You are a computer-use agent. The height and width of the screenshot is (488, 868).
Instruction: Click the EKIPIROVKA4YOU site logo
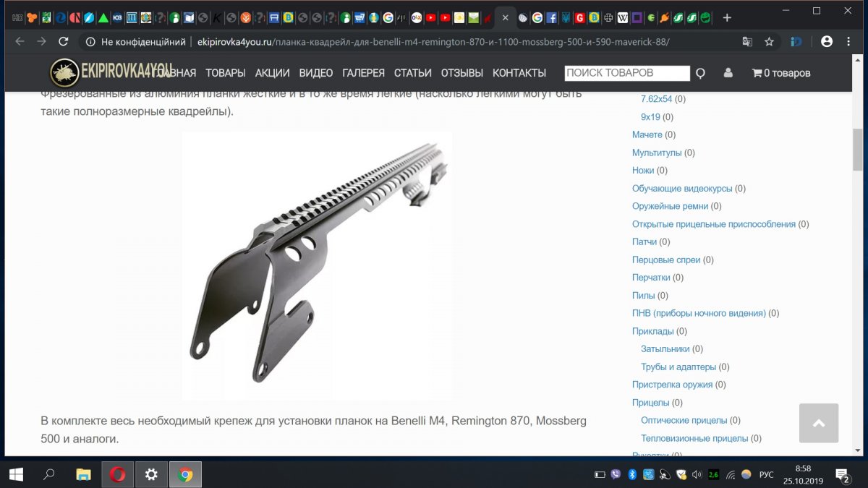(x=112, y=72)
